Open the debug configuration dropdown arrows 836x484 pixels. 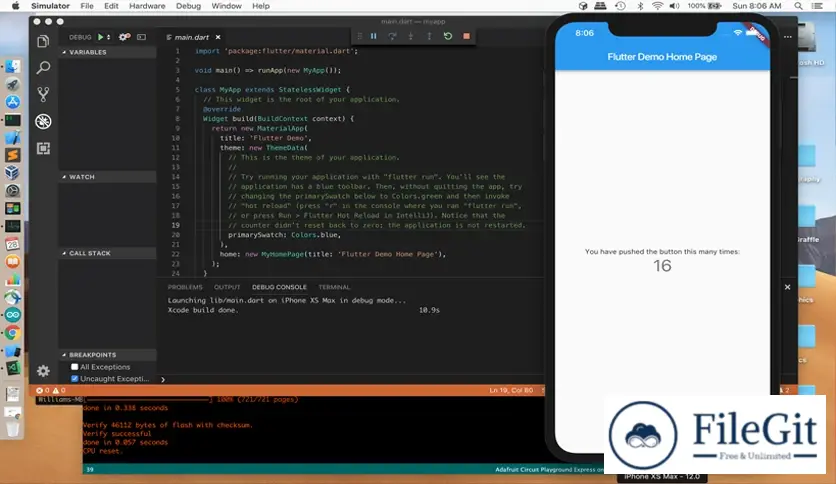tap(109, 37)
